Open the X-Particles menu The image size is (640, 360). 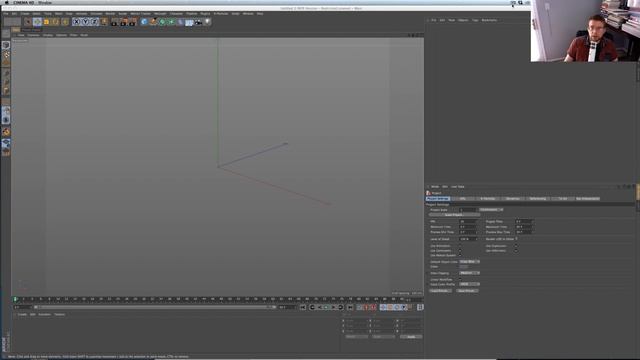click(x=221, y=14)
